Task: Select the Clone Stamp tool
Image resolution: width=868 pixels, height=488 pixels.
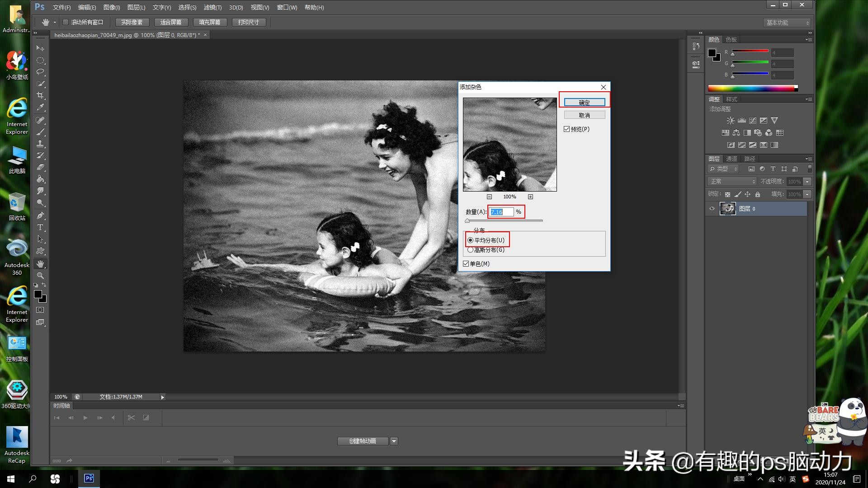Action: (x=40, y=144)
